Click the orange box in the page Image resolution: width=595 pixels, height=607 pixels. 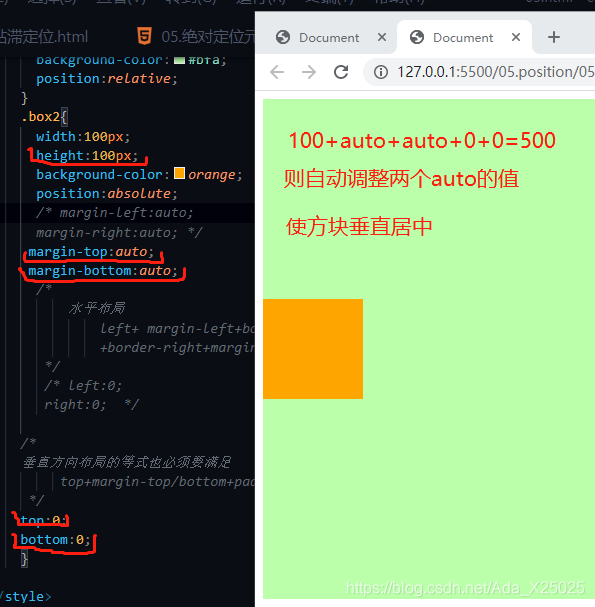[x=313, y=349]
